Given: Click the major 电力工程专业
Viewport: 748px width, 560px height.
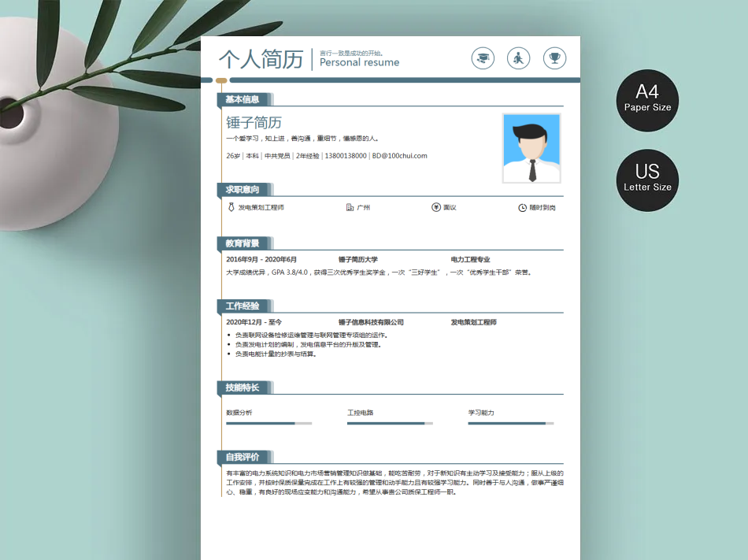Looking at the screenshot, I should 470,259.
